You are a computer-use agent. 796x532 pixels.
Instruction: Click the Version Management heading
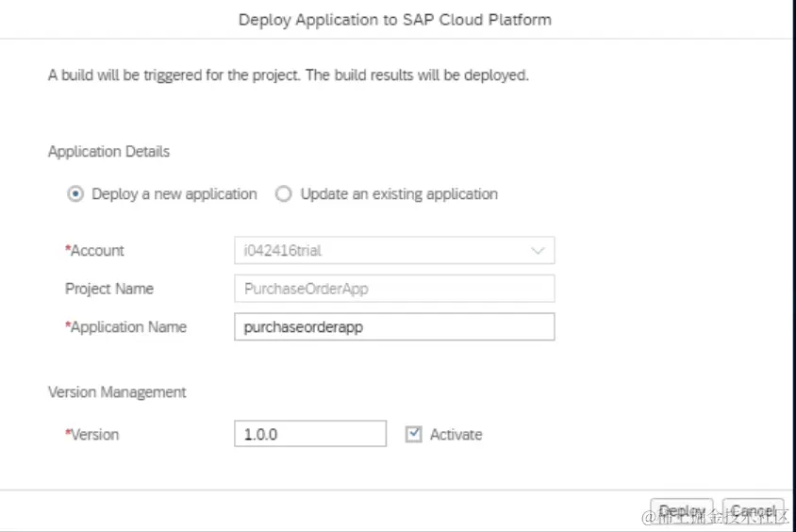point(117,391)
